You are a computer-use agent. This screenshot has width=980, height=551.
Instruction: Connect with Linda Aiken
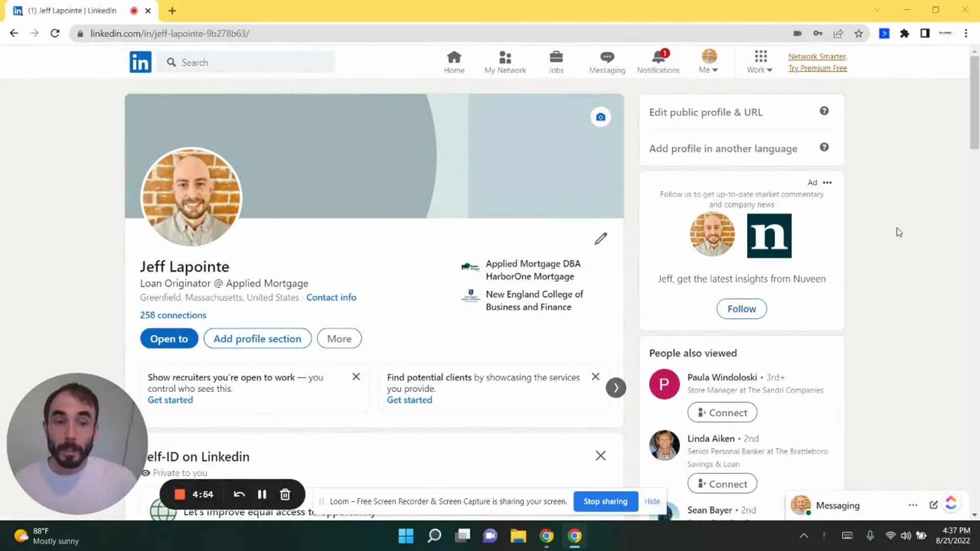pyautogui.click(x=722, y=484)
